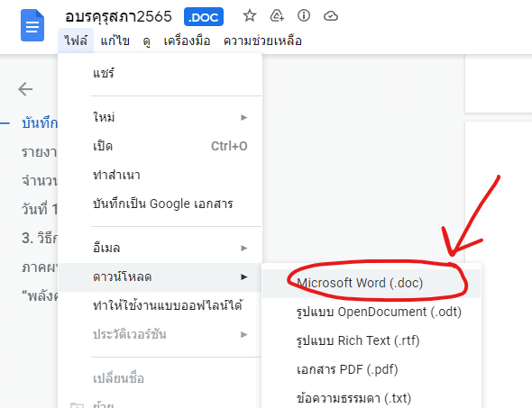This screenshot has height=408, width=532.
Task: Download as Microsoft Word (.doc)
Action: coord(371,283)
